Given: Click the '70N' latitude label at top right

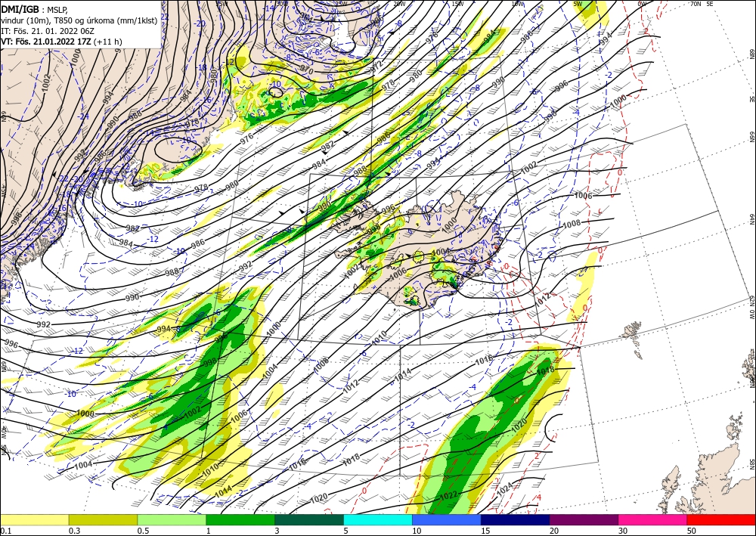Looking at the screenshot, I should click(696, 4).
